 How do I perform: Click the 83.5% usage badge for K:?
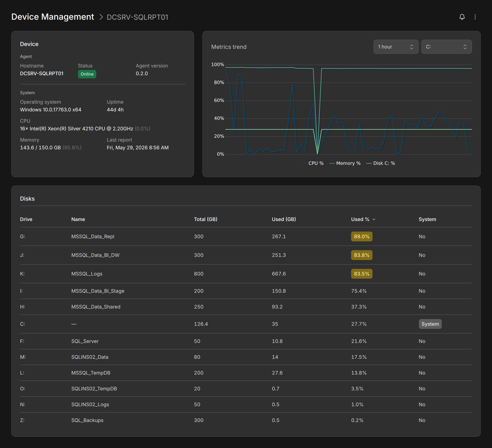pyautogui.click(x=361, y=274)
